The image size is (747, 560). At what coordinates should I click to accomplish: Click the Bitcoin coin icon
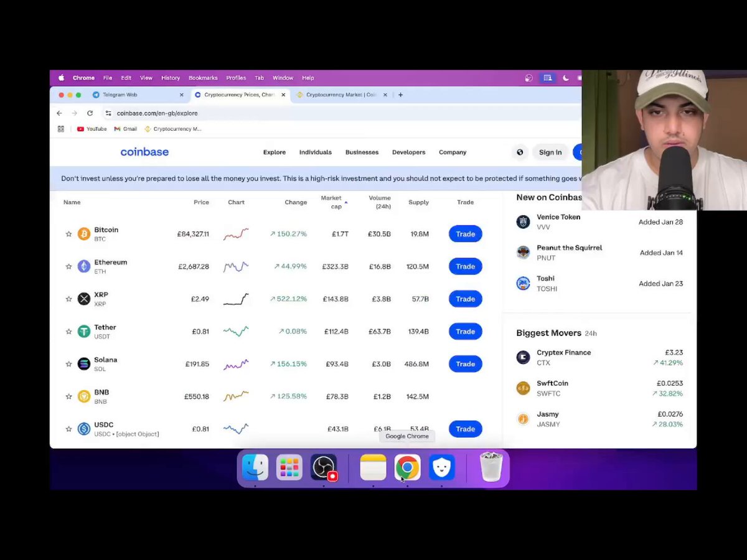coord(84,234)
